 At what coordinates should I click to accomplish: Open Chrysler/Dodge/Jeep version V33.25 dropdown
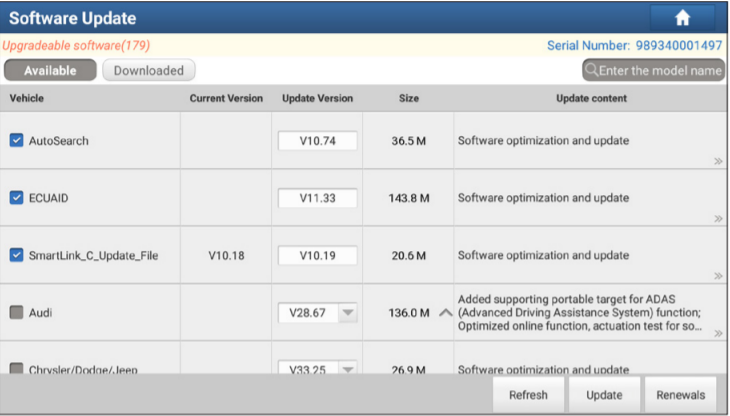(x=346, y=369)
